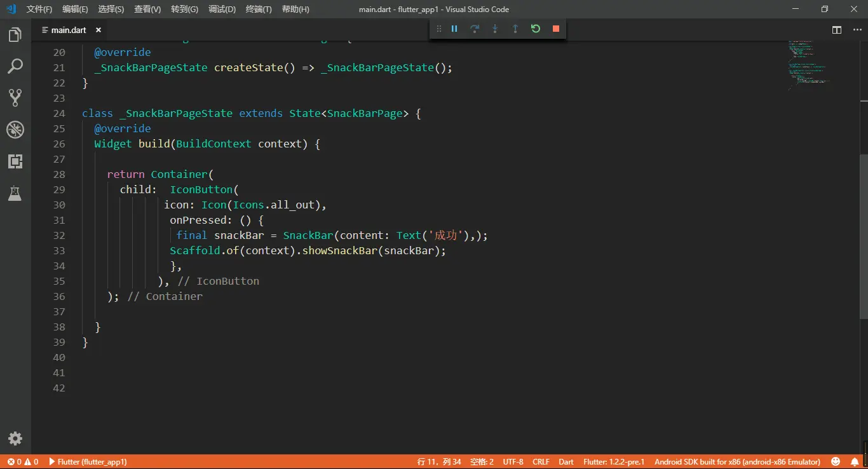Open the 查看(V) menu
This screenshot has width=868, height=469.
[x=147, y=10]
